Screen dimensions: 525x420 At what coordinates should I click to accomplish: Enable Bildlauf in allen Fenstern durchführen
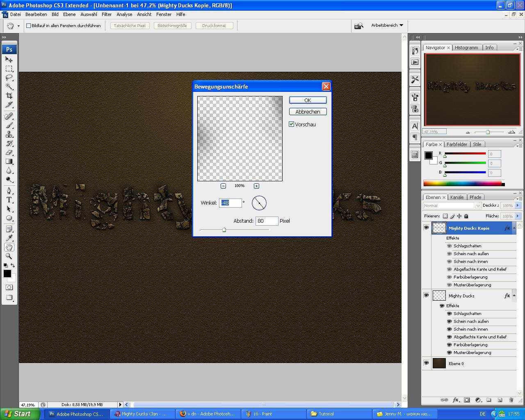click(x=29, y=25)
